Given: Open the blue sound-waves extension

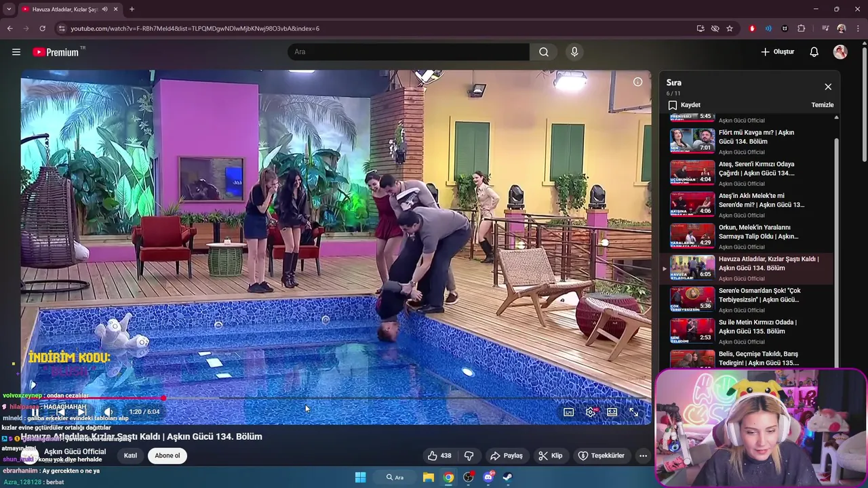Looking at the screenshot, I should pyautogui.click(x=768, y=28).
